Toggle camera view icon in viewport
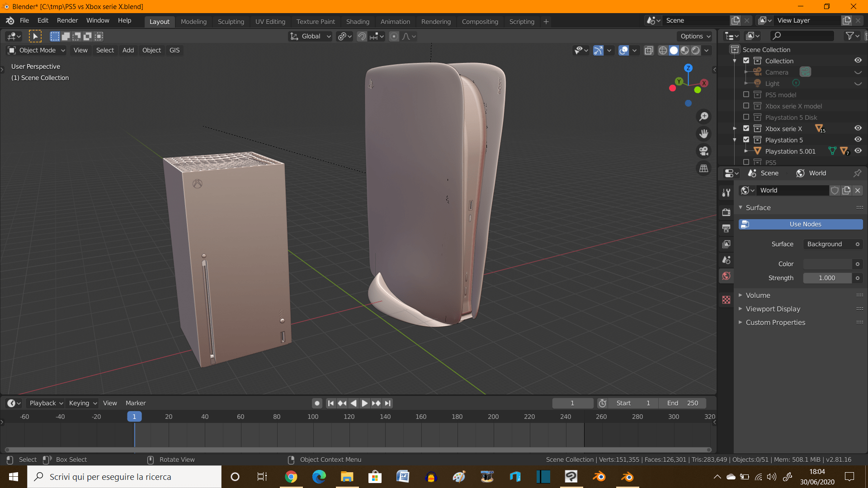The image size is (868, 488). click(703, 151)
